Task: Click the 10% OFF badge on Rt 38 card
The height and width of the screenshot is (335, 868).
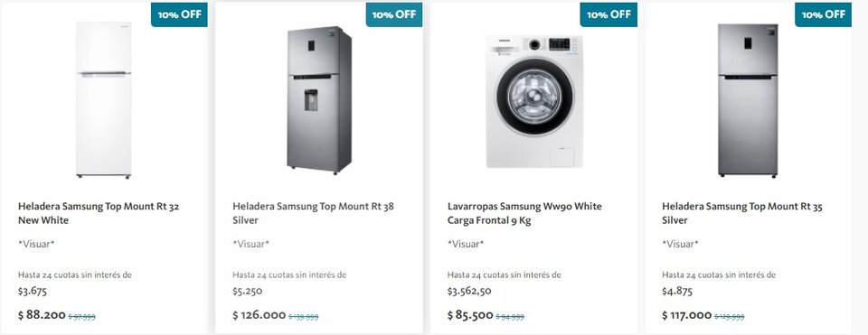Action: 394,14
